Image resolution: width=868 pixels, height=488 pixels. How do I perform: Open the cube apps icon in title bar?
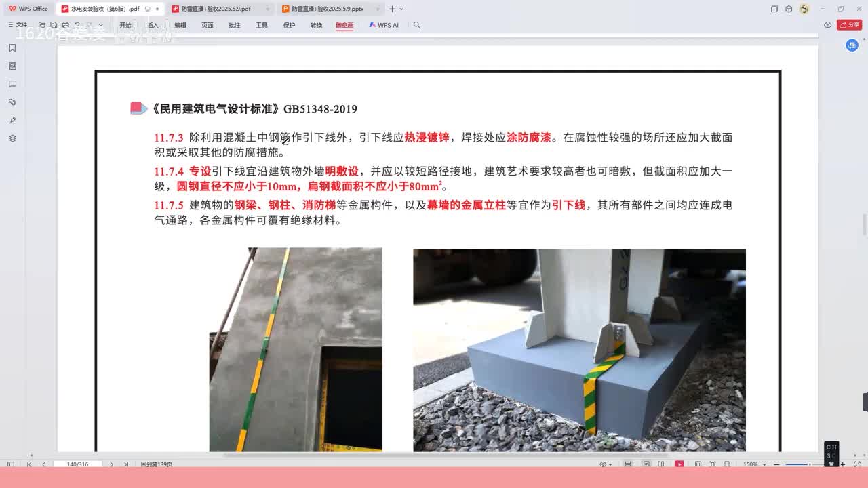pos(789,9)
